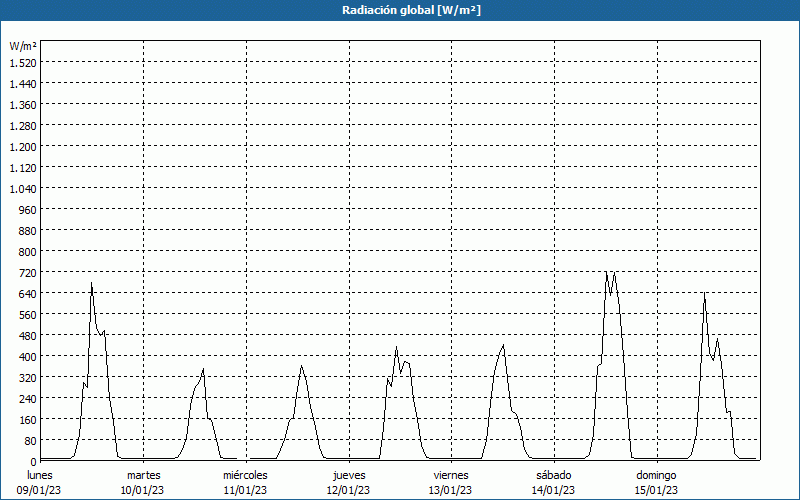Click the 240 y-axis label
Image resolution: width=800 pixels, height=500 pixels.
pyautogui.click(x=29, y=398)
